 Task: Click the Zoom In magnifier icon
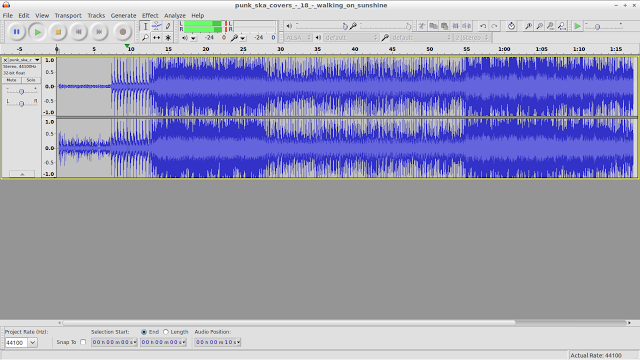pos(529,26)
